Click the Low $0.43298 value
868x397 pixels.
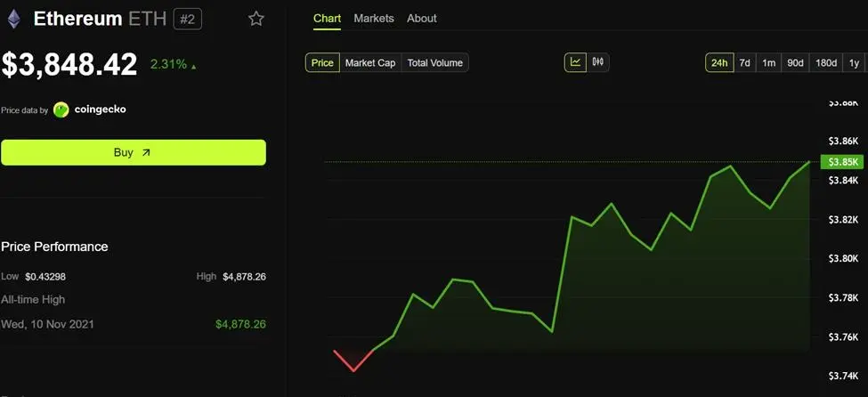[45, 276]
